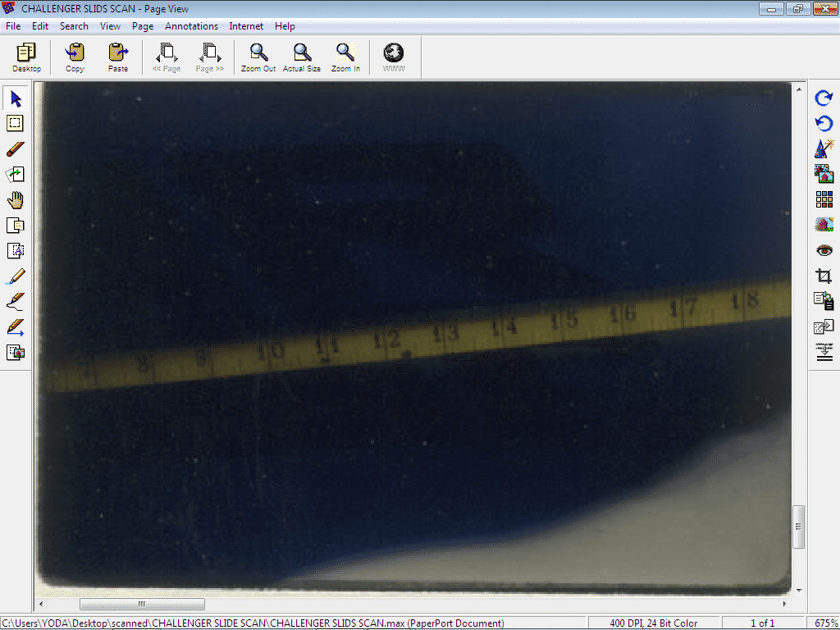Return to Desktop view button

[26, 57]
